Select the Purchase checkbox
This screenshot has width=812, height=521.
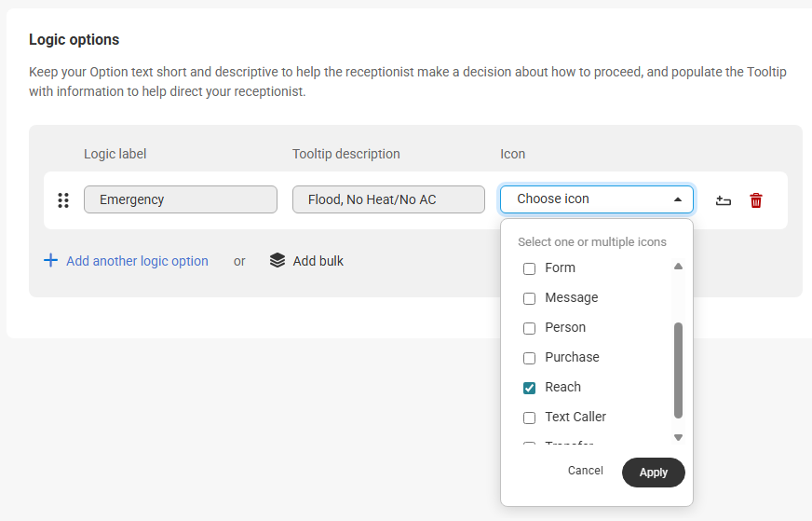[529, 358]
